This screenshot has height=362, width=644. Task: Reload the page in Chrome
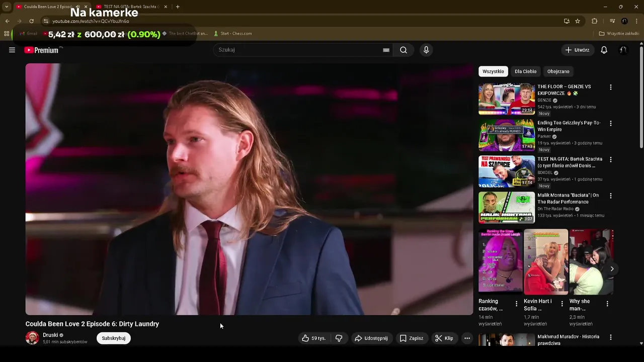coord(31,21)
